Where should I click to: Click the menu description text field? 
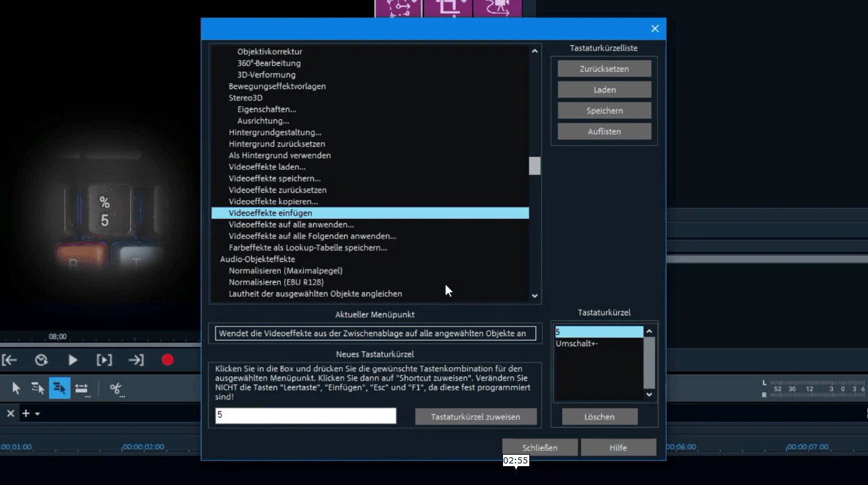coord(376,333)
